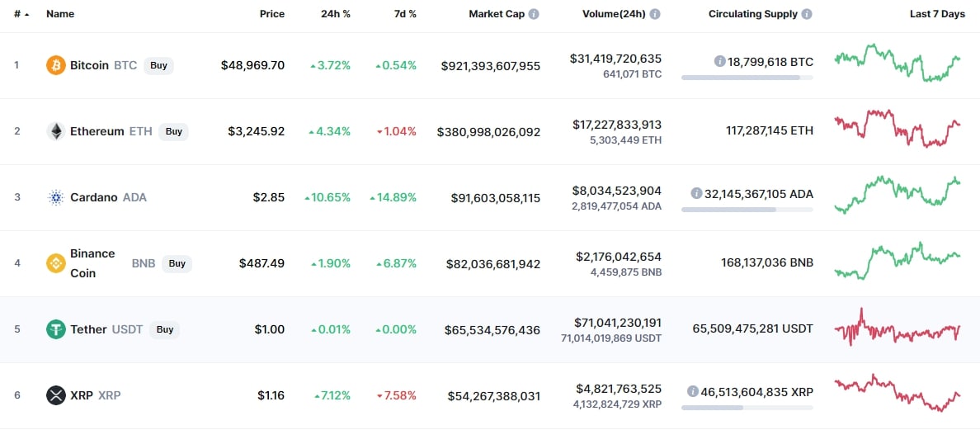Viewport: 980px width, 430px height.
Task: Open the Ethereum coin page link
Action: click(x=97, y=131)
